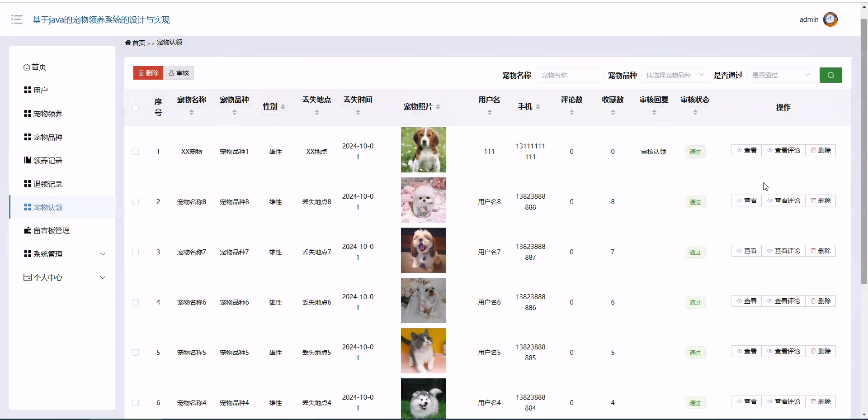Screen dimensions: 868x420
Task: Open the 是否通过 select dropdown
Action: [x=781, y=75]
